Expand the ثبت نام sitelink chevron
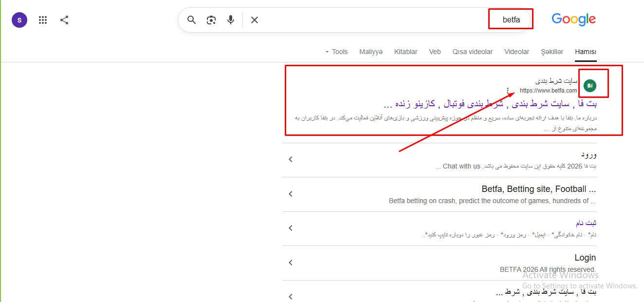Viewport: 644px width, 302px height. (291, 228)
